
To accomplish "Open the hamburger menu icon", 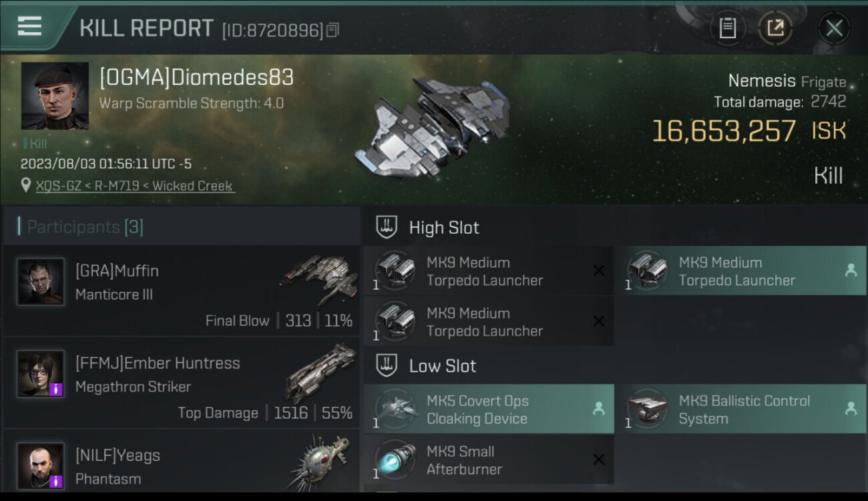I will coord(29,26).
